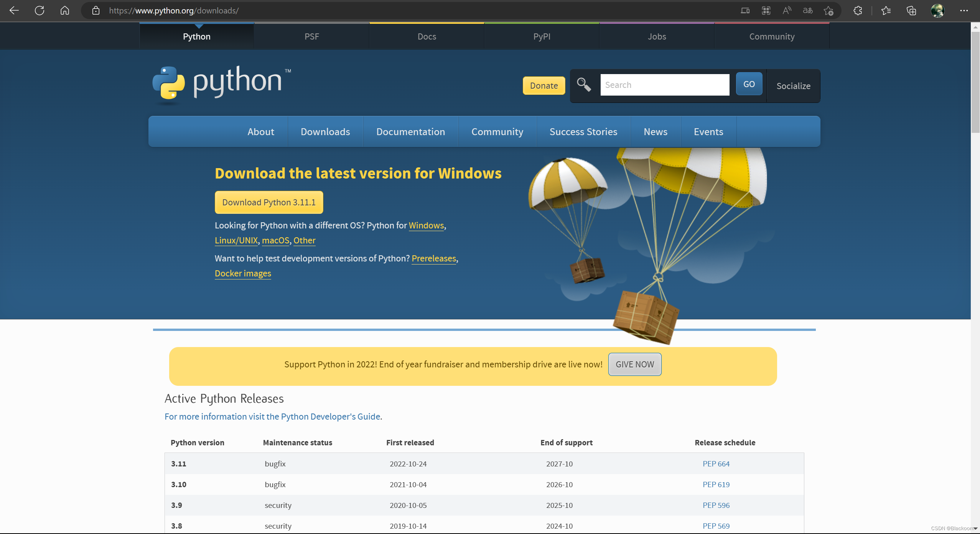Switch to the PSF tab
The height and width of the screenshot is (534, 980).
click(x=312, y=36)
